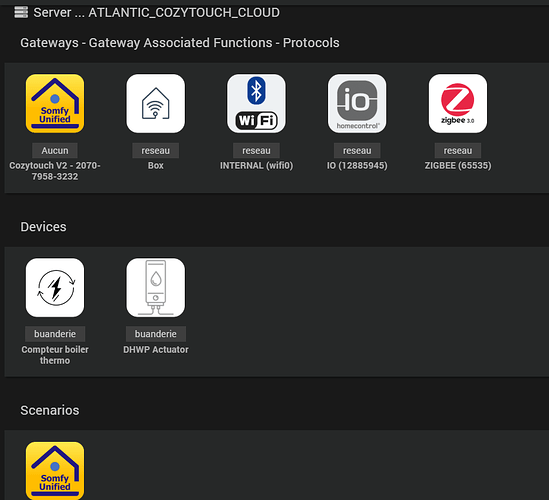Click the DHWP Actuator device name

coord(156,349)
